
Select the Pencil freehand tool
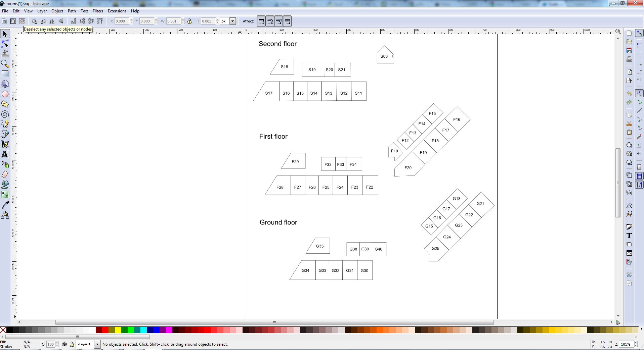[5, 124]
